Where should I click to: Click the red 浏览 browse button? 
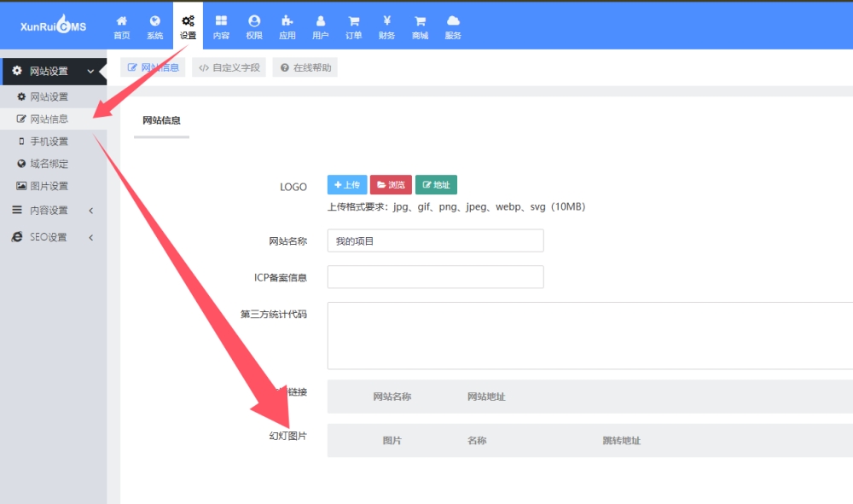[392, 185]
